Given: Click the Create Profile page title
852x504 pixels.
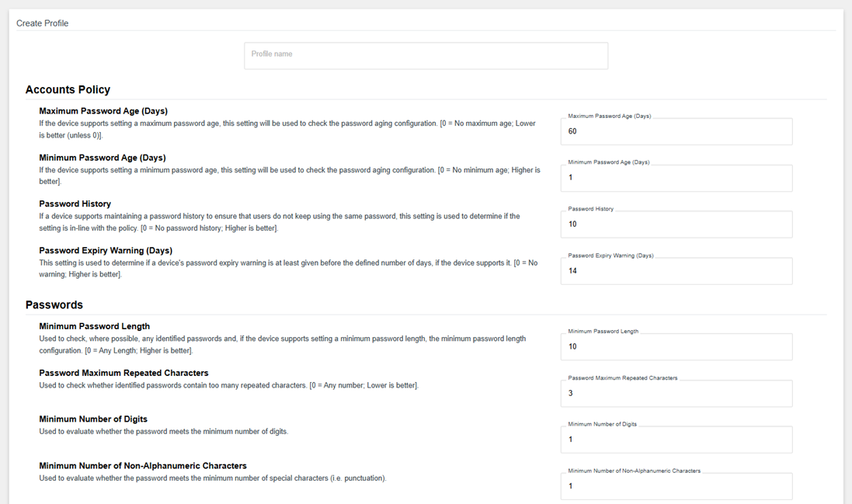Looking at the screenshot, I should click(43, 23).
